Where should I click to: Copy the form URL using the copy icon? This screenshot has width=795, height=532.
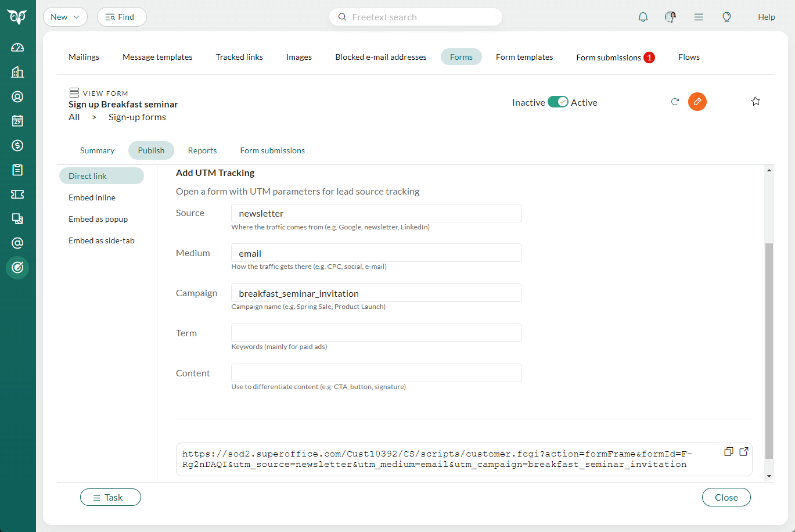tap(729, 451)
